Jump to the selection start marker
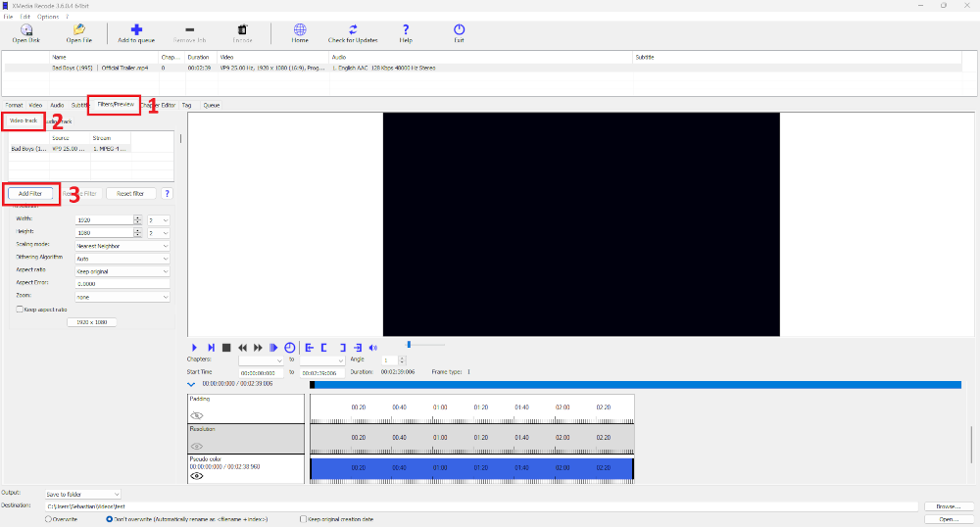Image resolution: width=980 pixels, height=527 pixels. coord(310,348)
